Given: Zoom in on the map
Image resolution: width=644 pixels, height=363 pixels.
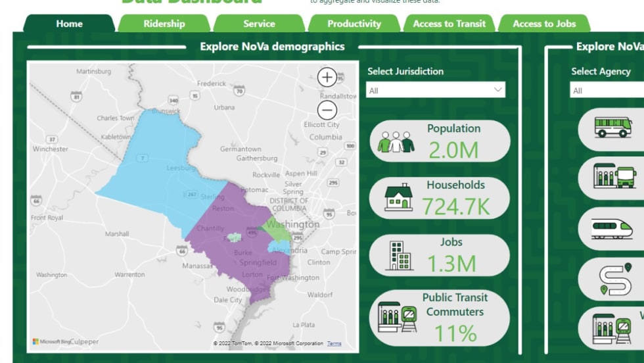Looking at the screenshot, I should 327,78.
